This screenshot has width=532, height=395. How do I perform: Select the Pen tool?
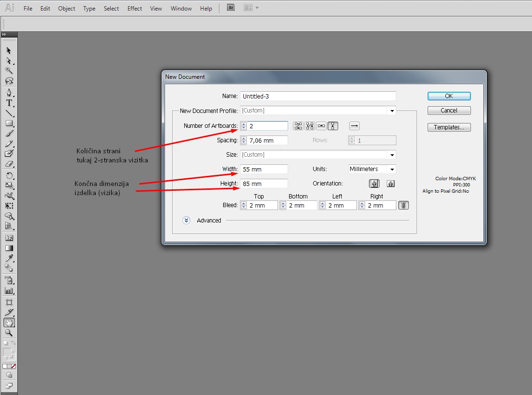pos(9,93)
